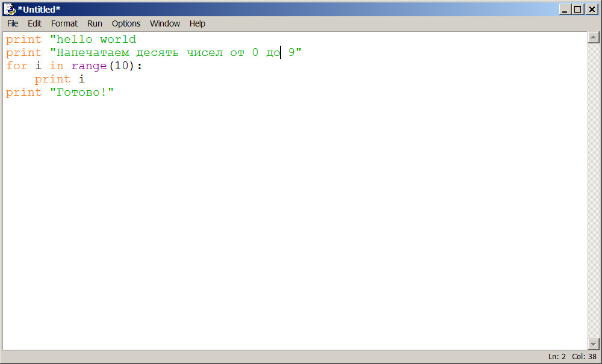Maximize the Untitled editor window

pos(578,10)
